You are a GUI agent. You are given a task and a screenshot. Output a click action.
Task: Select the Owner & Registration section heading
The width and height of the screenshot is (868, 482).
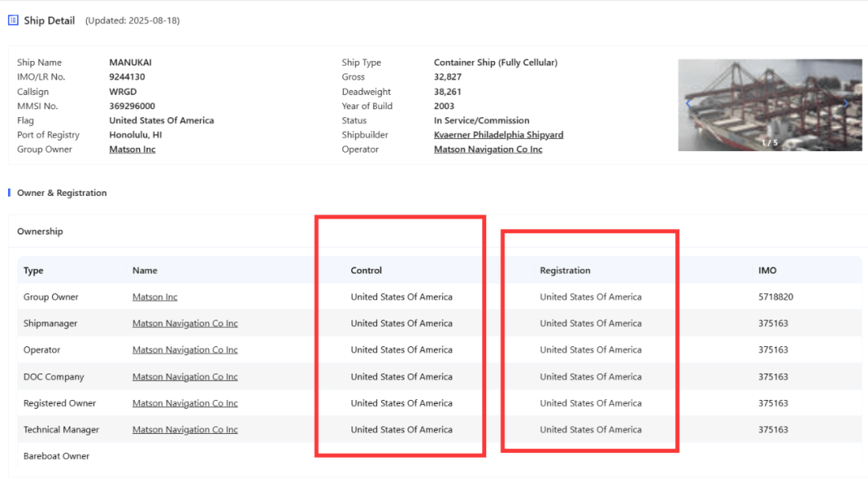point(62,193)
